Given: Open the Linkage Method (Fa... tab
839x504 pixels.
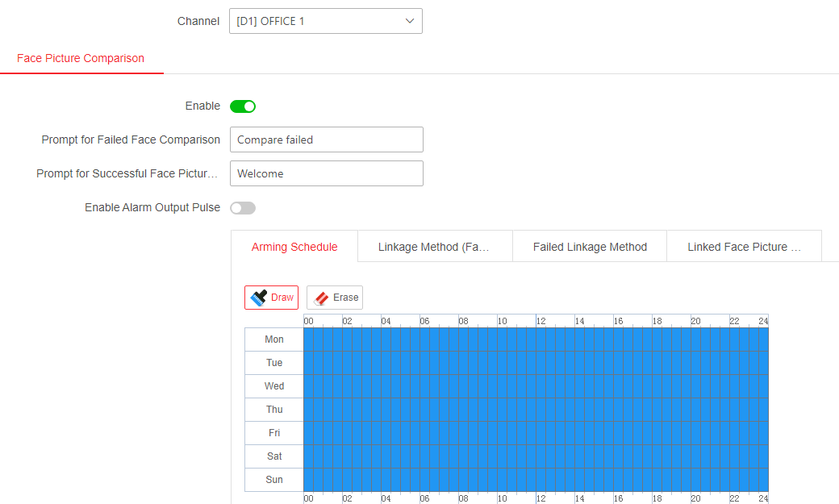Looking at the screenshot, I should 434,247.
